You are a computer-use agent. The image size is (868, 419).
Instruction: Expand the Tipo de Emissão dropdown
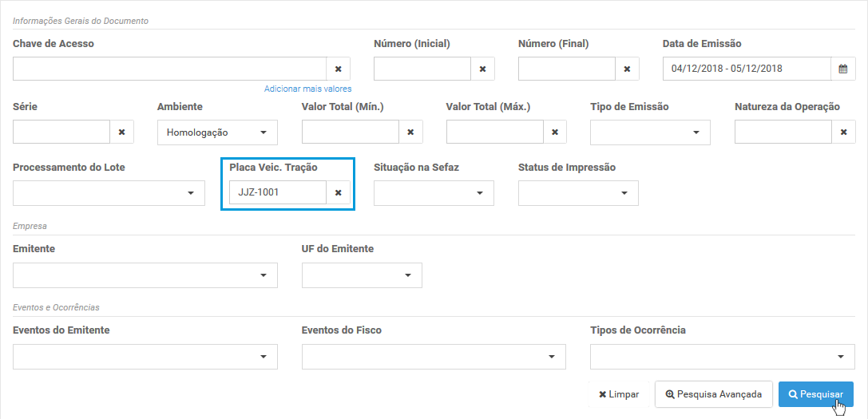(651, 132)
